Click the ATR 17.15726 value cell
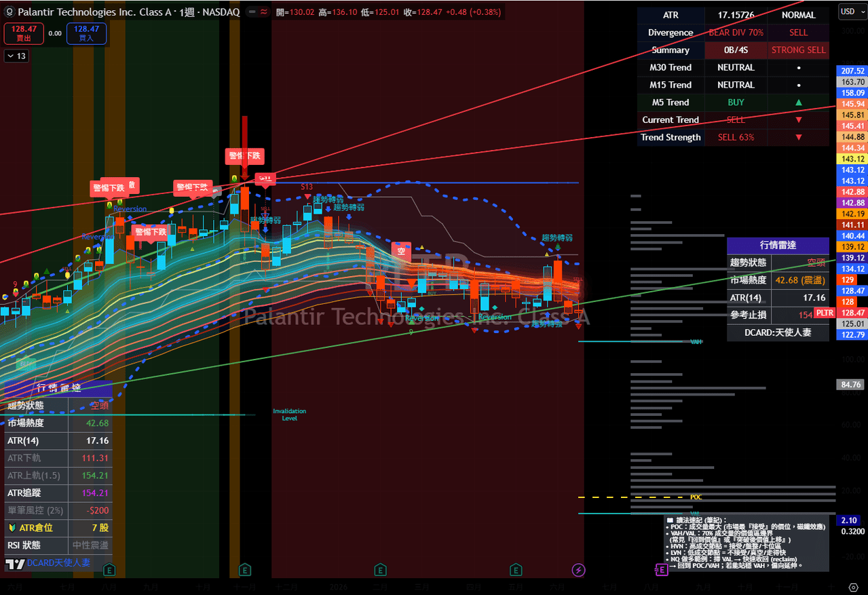The height and width of the screenshot is (595, 868). point(736,15)
